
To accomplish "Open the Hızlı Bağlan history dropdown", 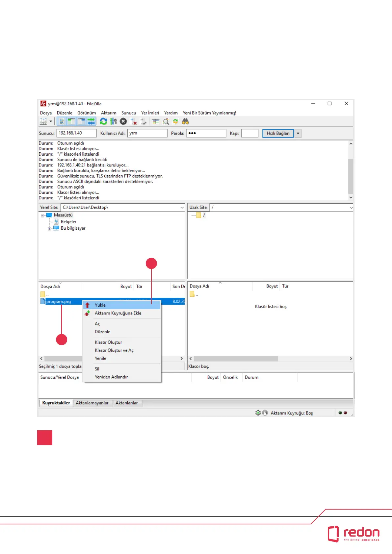I will 298,133.
